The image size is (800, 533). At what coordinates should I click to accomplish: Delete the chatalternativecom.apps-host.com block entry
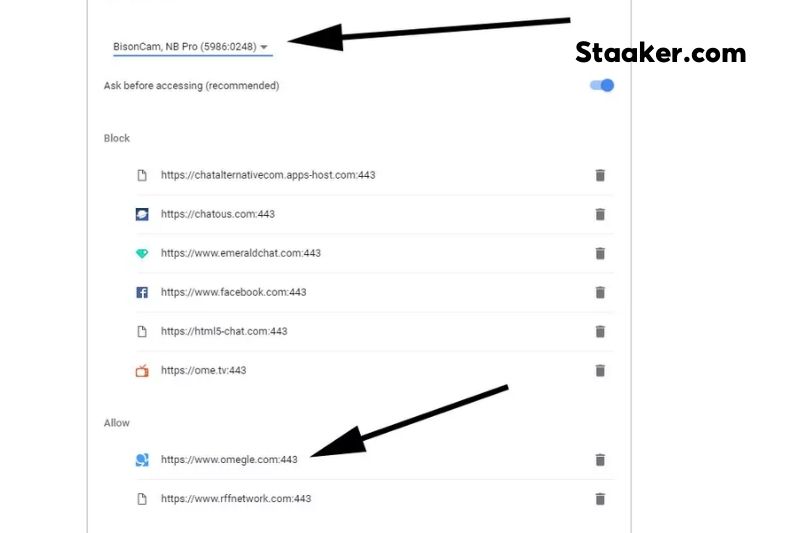[600, 175]
